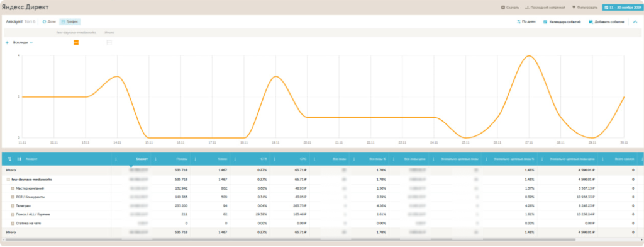Expand the PCR / Конкуренты row
The image size is (644, 247).
(x=13, y=197)
